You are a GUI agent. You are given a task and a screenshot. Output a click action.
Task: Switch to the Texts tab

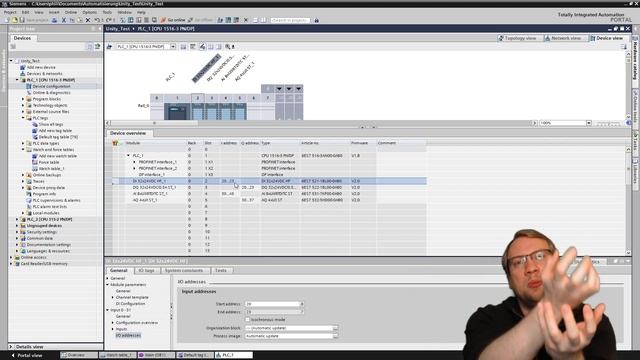point(221,271)
